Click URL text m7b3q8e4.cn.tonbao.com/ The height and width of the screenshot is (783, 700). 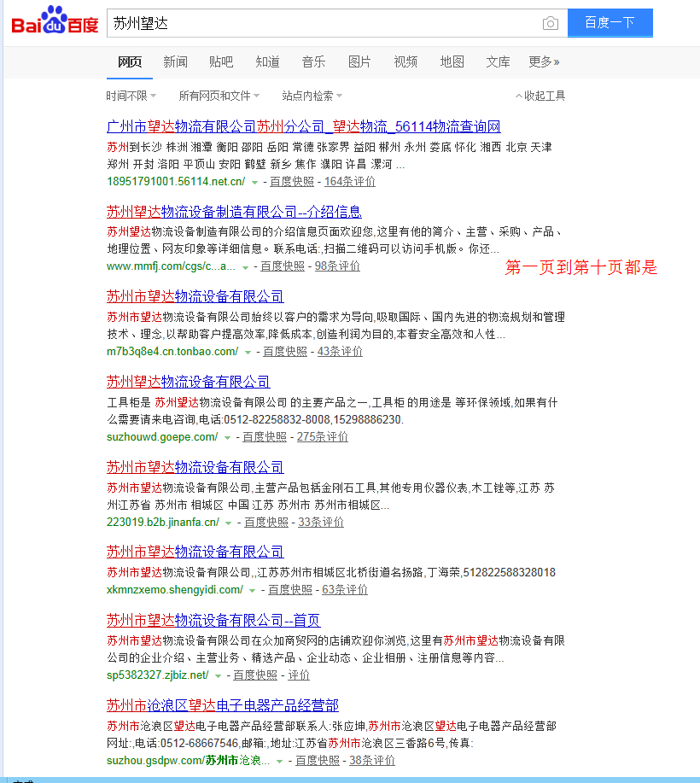(x=172, y=352)
